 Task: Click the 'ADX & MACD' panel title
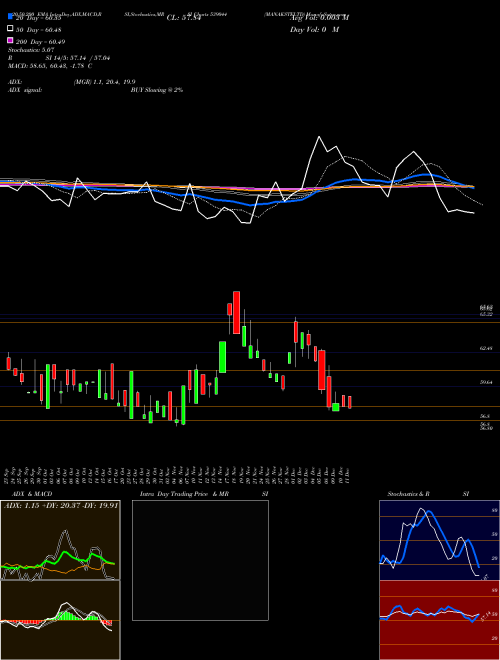click(x=32, y=494)
